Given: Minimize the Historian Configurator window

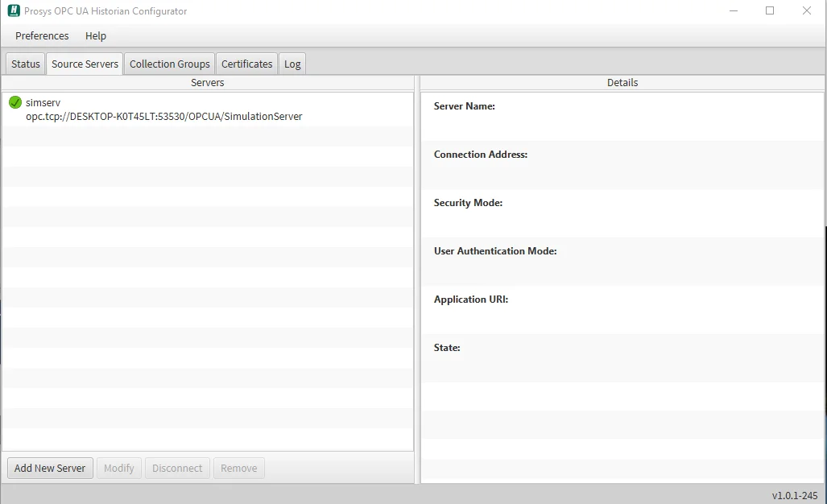Looking at the screenshot, I should 733,10.
